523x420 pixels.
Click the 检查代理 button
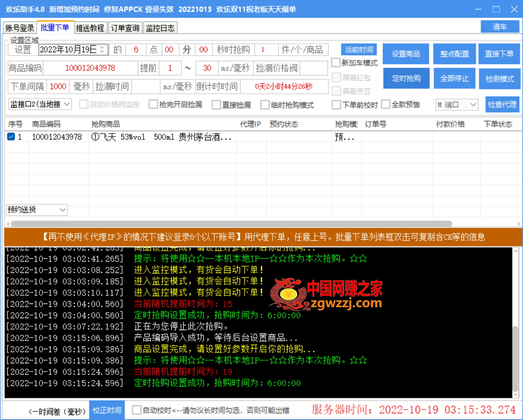click(x=503, y=105)
